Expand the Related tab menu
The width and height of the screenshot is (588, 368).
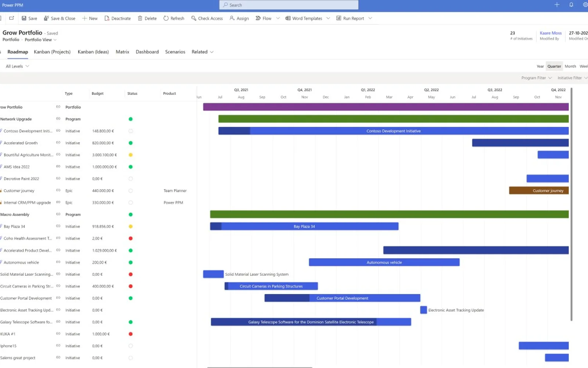click(x=202, y=52)
